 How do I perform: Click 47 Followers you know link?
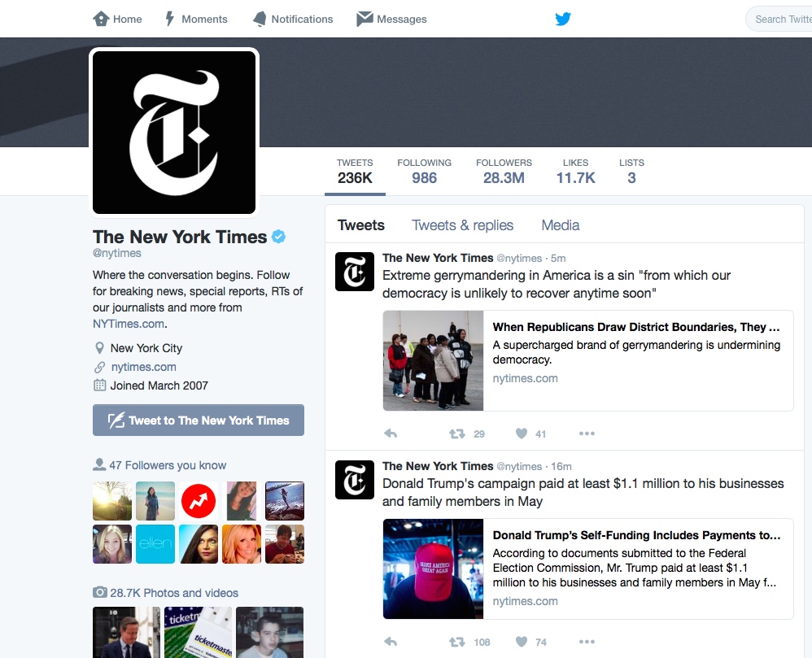pos(168,465)
